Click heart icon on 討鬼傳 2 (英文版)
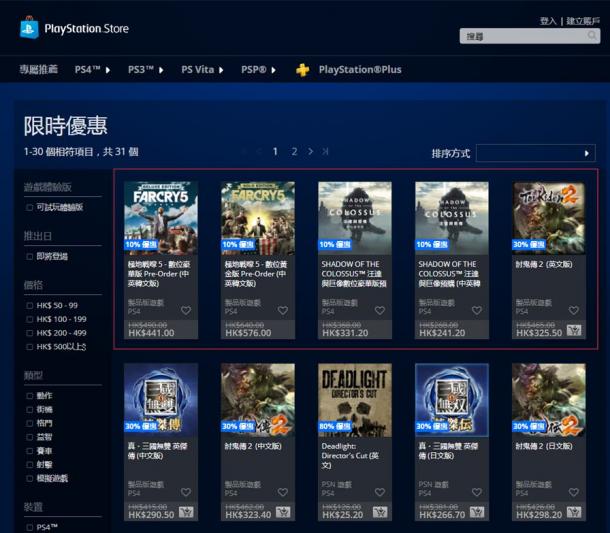The width and height of the screenshot is (610, 533). point(573,310)
